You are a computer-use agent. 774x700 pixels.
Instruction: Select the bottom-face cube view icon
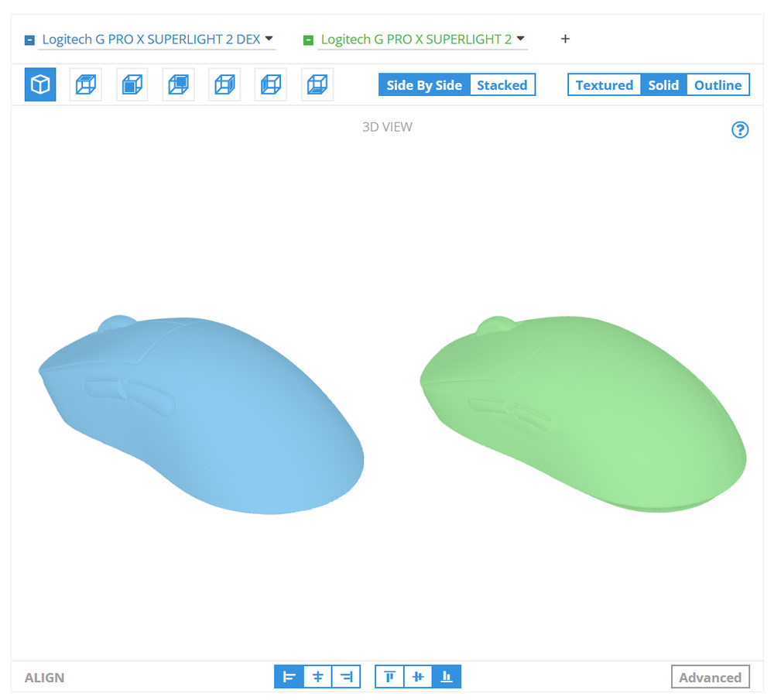point(317,84)
